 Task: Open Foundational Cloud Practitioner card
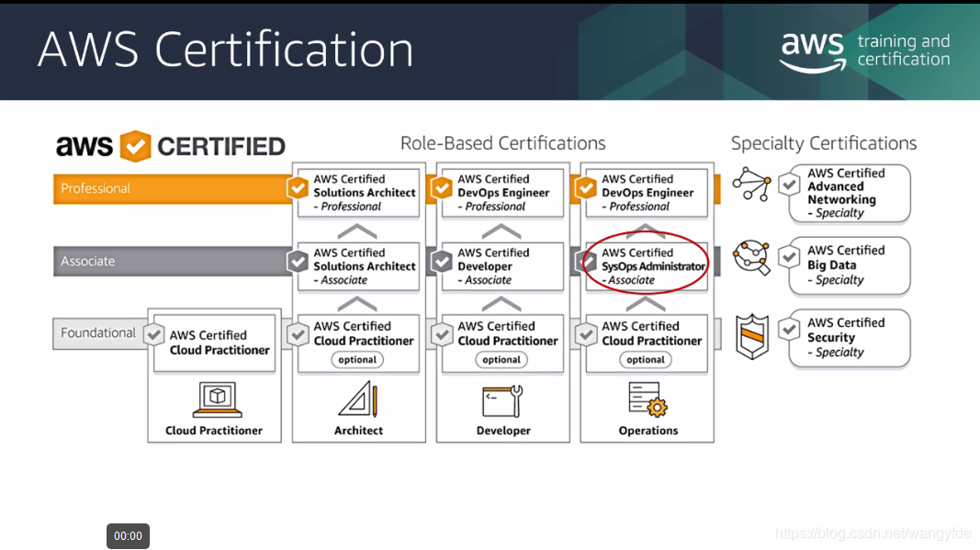pos(214,343)
